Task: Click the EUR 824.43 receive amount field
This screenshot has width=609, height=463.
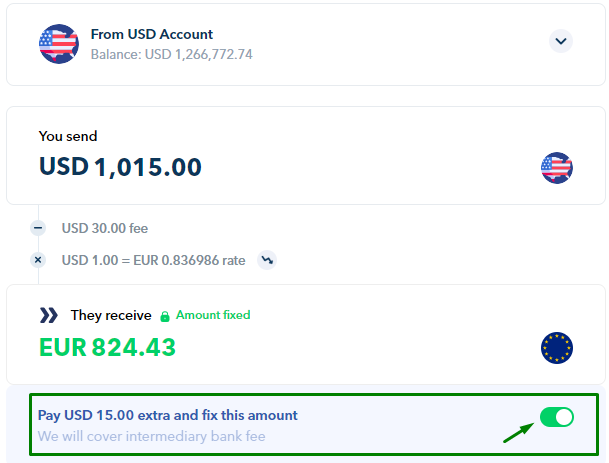Action: (x=107, y=347)
